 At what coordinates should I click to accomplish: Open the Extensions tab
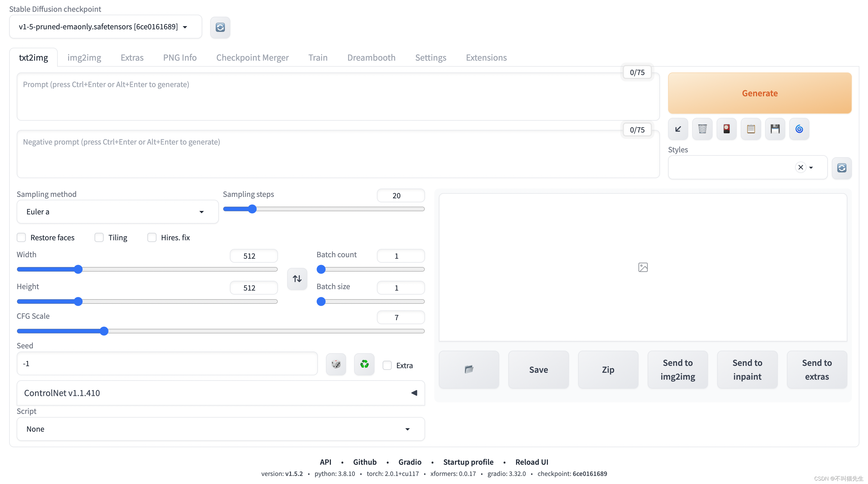[x=486, y=57]
